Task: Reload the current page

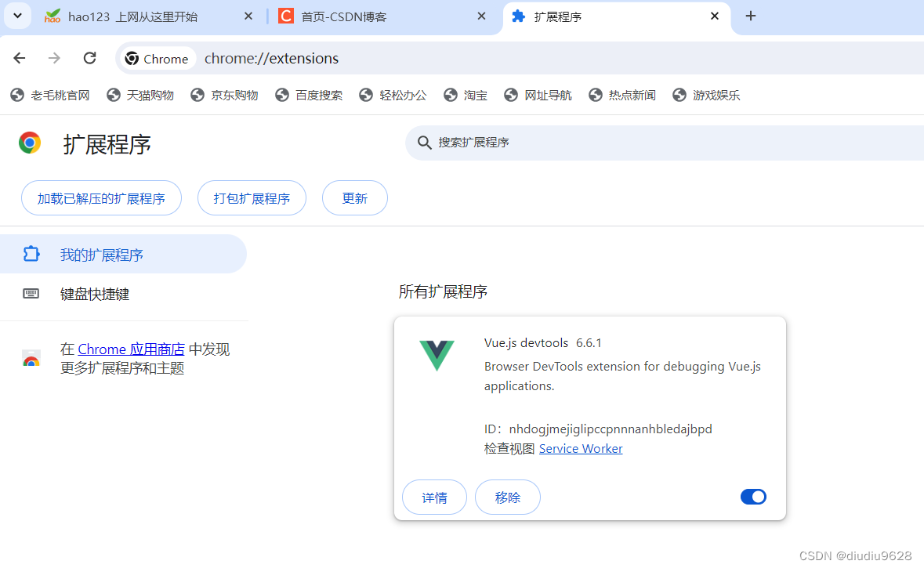Action: pyautogui.click(x=89, y=58)
